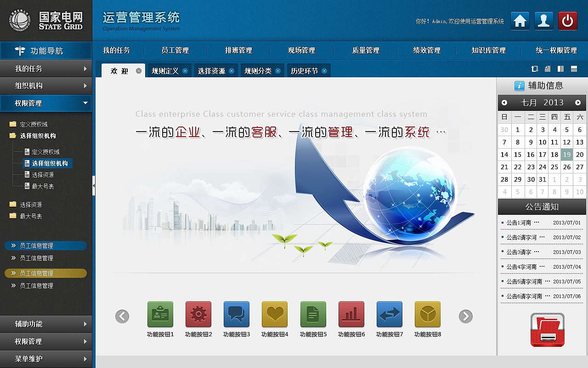Expand 我的任务 sidebar section

click(x=46, y=69)
